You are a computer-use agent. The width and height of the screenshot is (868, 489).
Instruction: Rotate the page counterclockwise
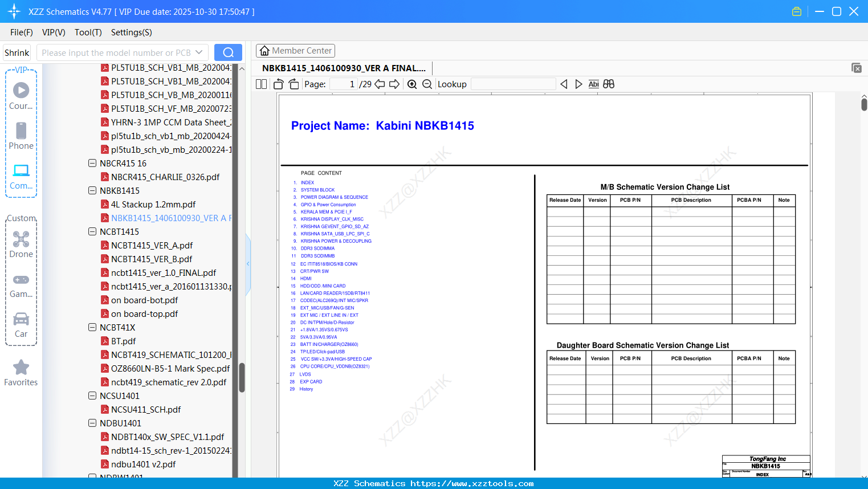tap(279, 84)
